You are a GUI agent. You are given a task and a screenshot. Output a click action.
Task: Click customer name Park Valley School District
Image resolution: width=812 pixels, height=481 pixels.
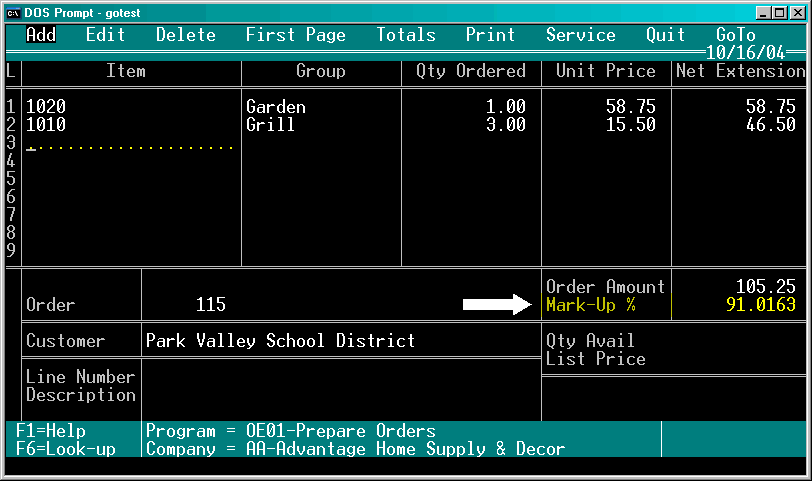[280, 341]
